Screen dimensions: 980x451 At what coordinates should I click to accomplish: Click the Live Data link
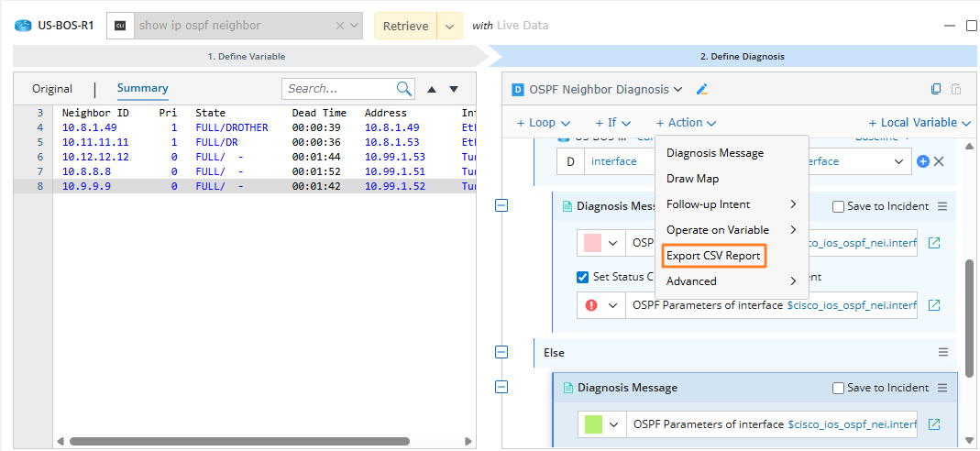pos(523,26)
